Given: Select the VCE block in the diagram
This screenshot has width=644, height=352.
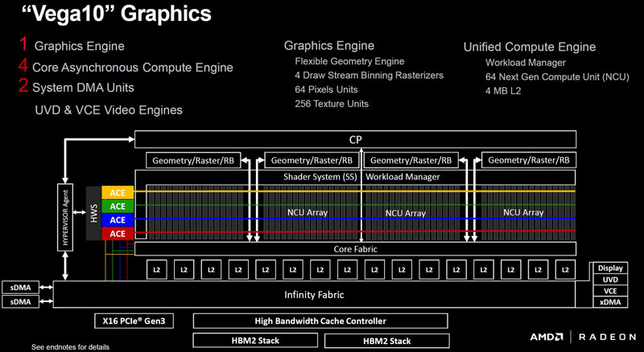Looking at the screenshot, I should pyautogui.click(x=610, y=291).
